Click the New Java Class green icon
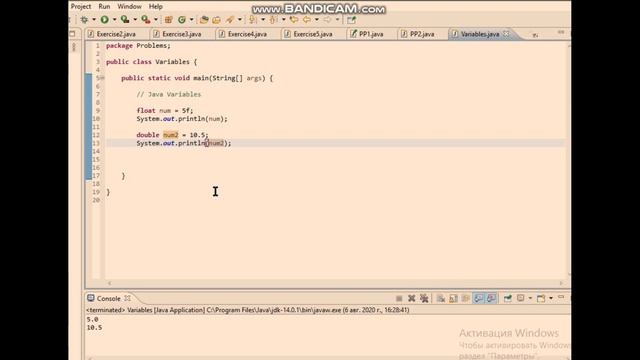 coord(181,20)
